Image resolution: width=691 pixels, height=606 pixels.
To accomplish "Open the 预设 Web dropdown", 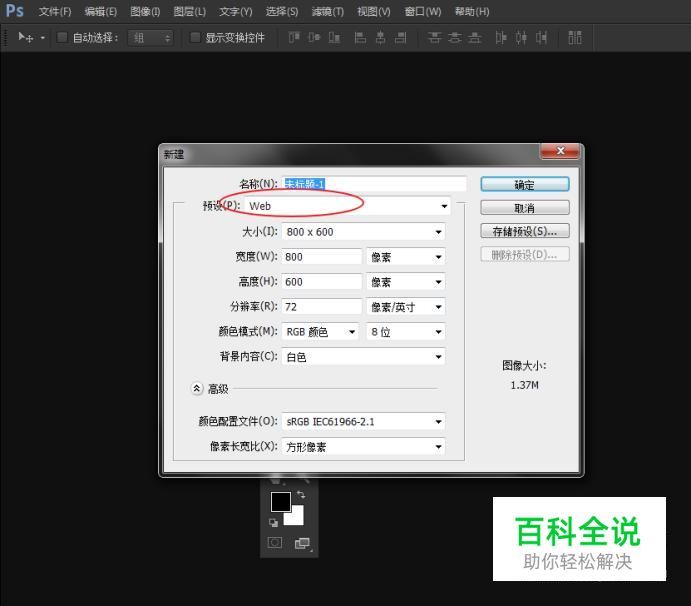I will [x=347, y=206].
